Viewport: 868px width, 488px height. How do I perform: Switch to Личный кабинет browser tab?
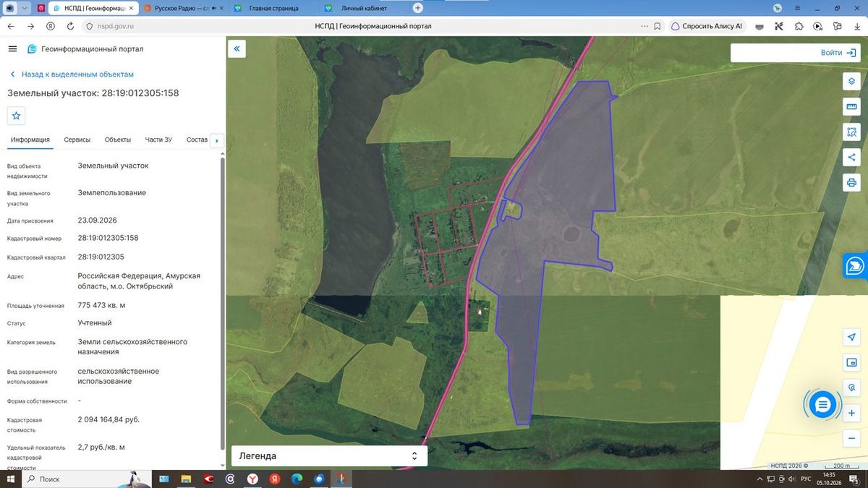coord(364,8)
